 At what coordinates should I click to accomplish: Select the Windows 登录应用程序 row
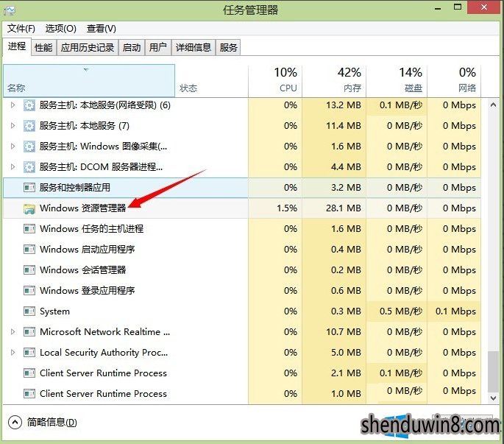pyautogui.click(x=242, y=291)
